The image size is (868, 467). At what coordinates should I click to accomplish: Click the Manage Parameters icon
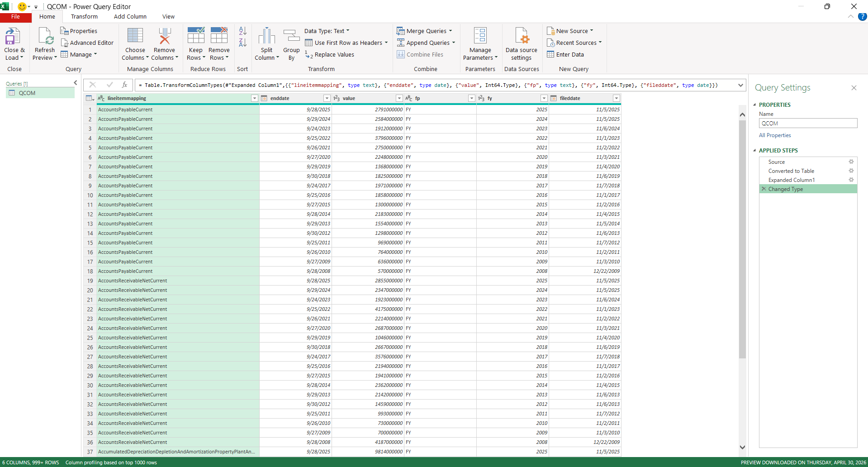480,36
